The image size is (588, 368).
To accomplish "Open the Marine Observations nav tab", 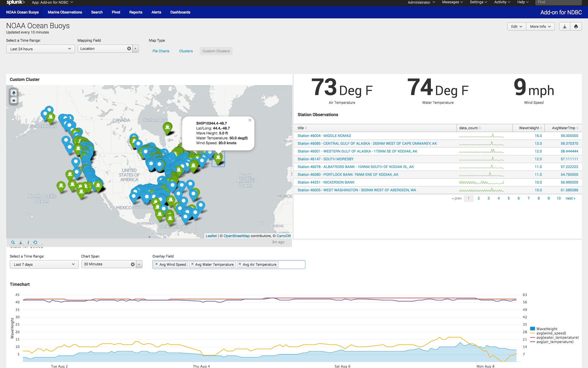I will 65,12.
